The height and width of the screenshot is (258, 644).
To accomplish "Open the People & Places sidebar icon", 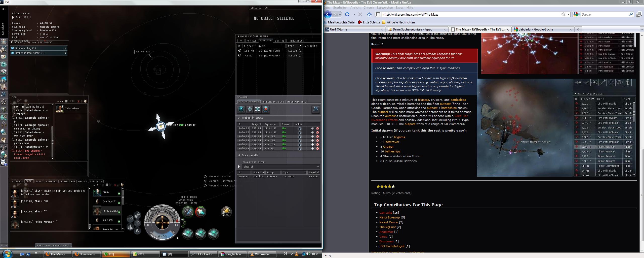I will 4,49.
